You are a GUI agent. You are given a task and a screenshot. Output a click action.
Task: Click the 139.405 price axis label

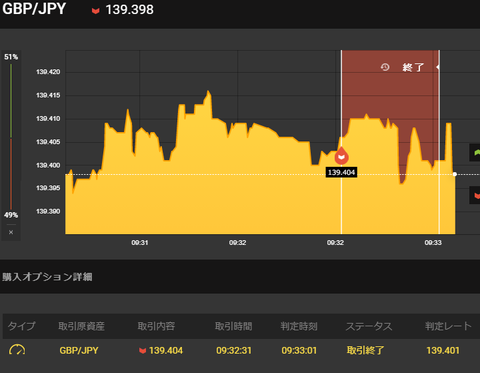[x=48, y=142]
